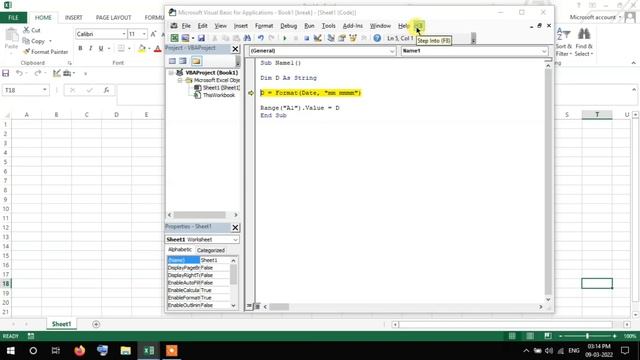The height and width of the screenshot is (360, 640).
Task: Select ThisWorkbook in project tree
Action: point(219,95)
